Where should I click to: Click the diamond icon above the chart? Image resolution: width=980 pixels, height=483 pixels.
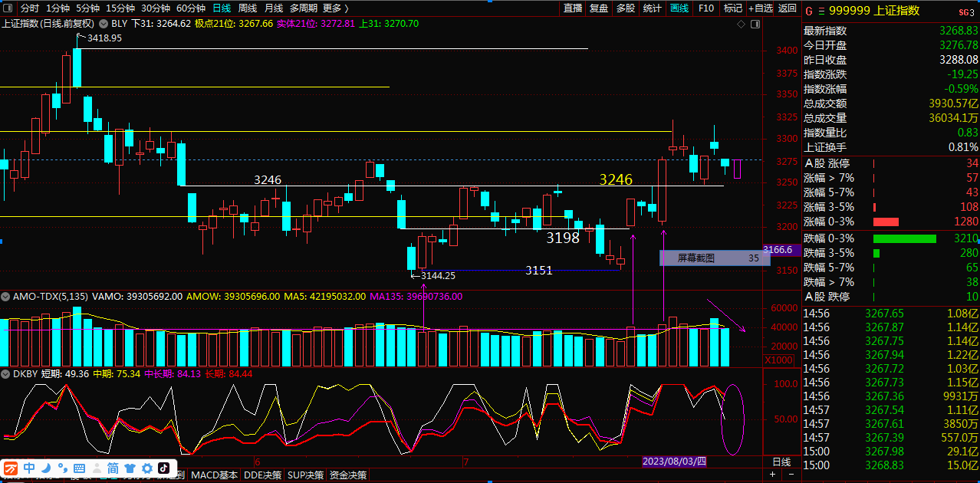[x=741, y=24]
